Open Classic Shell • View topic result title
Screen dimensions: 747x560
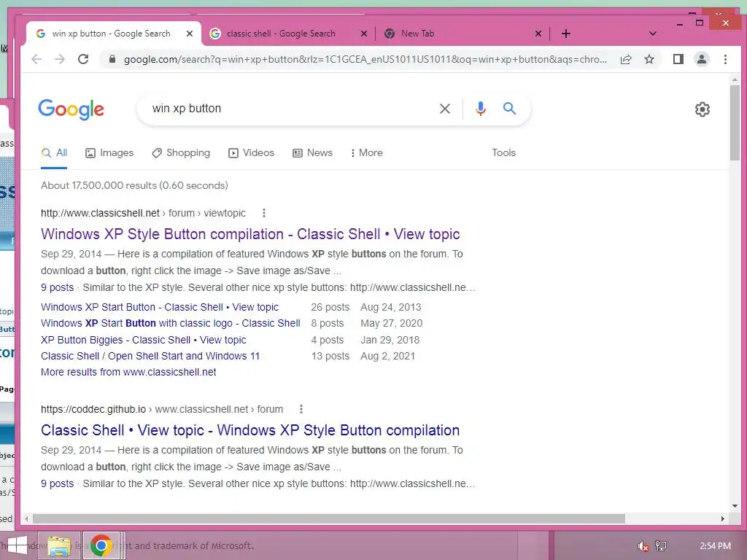point(250,430)
